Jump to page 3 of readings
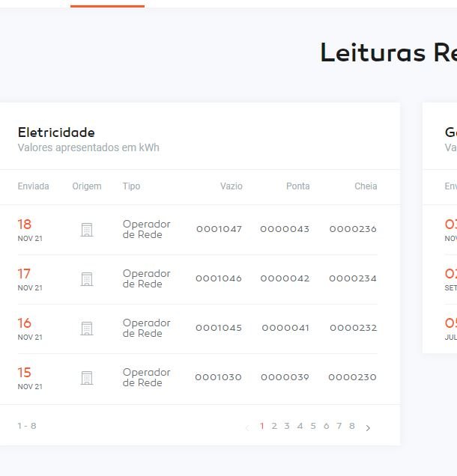Viewport: 457px width, 476px height. coord(287,426)
